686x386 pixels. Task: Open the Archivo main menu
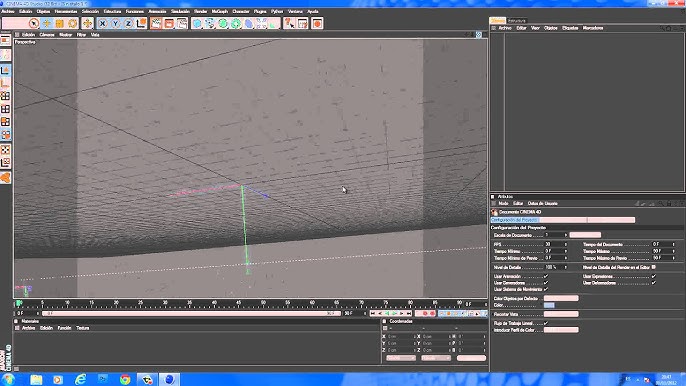[8, 11]
